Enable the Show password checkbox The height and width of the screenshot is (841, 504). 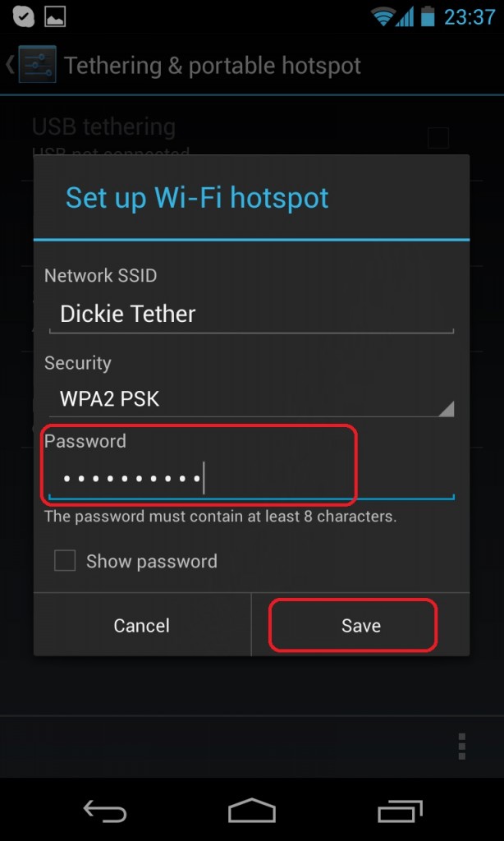coord(65,561)
